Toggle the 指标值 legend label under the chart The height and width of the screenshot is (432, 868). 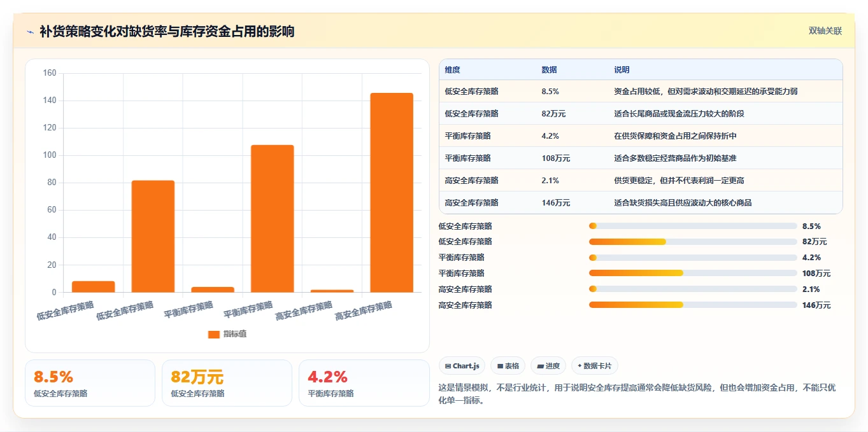point(234,334)
